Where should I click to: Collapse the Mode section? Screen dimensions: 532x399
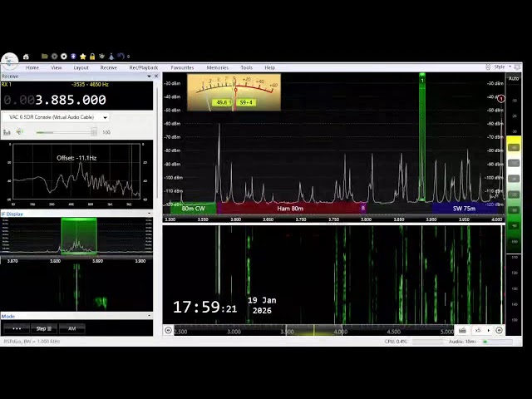pos(149,316)
